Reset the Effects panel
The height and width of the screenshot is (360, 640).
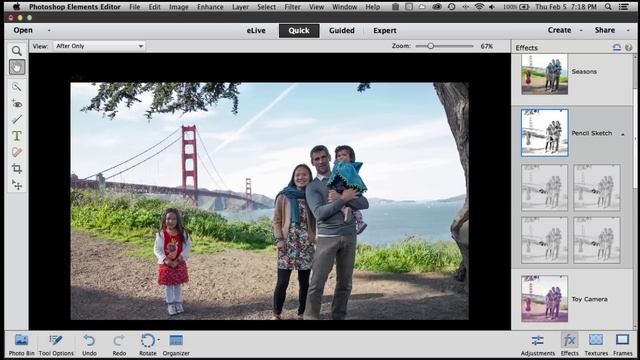pos(617,47)
